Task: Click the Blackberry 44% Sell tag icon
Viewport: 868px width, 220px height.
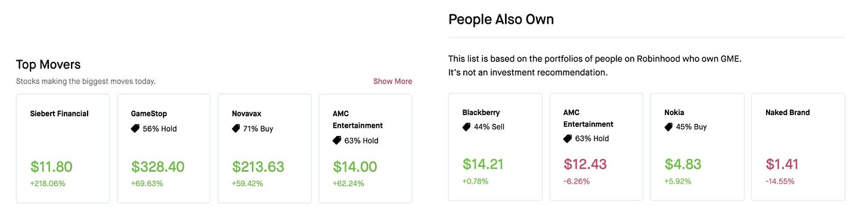Action: pos(467,126)
